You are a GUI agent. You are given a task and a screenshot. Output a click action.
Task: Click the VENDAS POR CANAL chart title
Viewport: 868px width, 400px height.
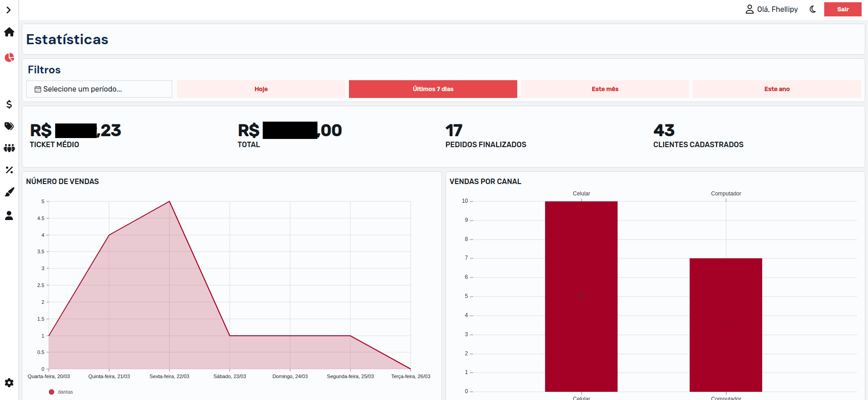point(485,181)
